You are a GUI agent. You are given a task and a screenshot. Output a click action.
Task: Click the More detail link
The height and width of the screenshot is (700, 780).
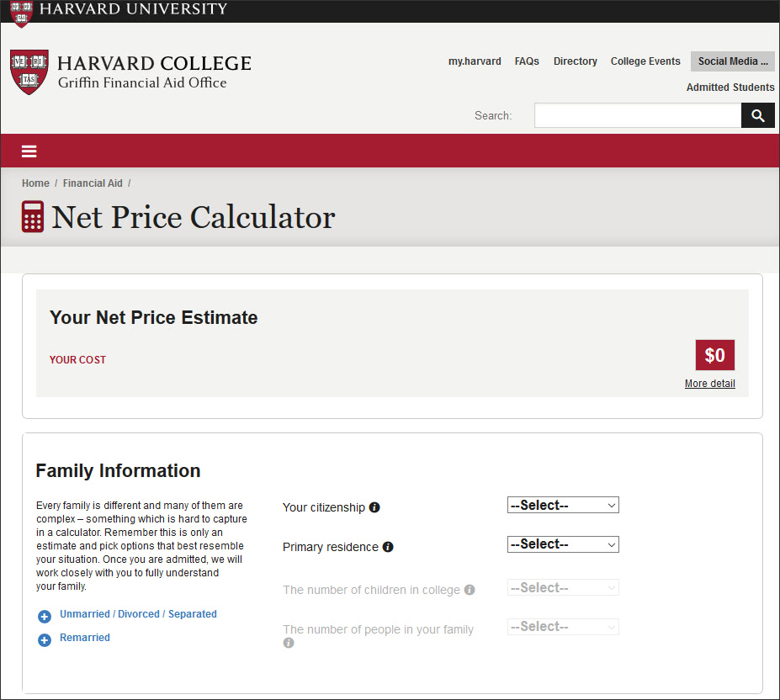point(709,384)
